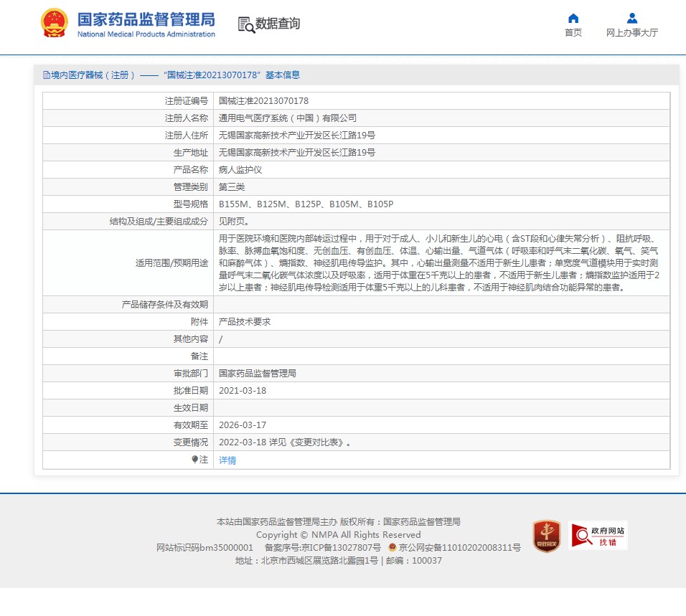Click the 其他内容 slash value
This screenshot has height=616, width=686.
pyautogui.click(x=220, y=339)
